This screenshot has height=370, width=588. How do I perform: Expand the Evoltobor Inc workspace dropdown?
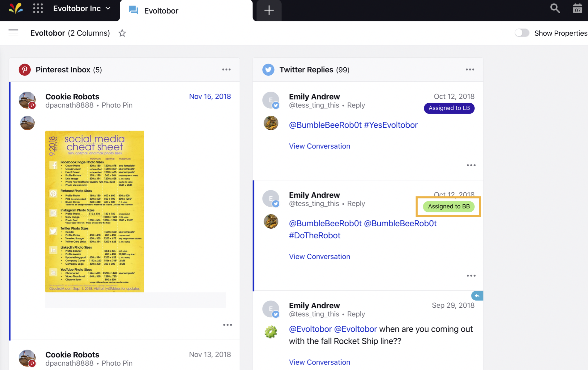[x=82, y=8]
